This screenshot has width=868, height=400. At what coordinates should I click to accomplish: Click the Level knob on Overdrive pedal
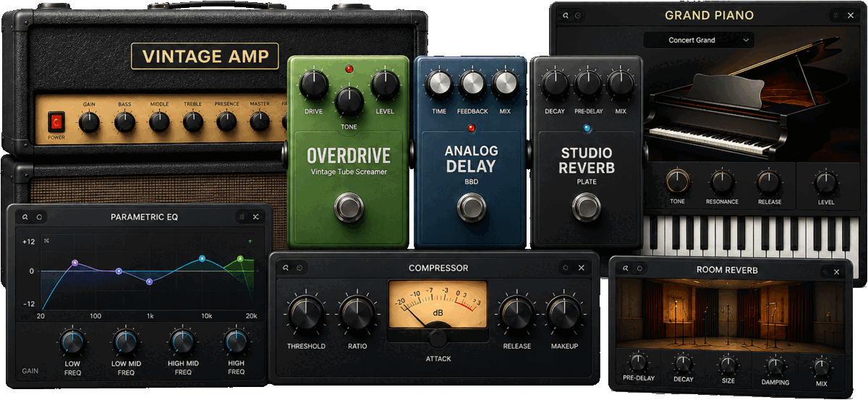(x=385, y=86)
